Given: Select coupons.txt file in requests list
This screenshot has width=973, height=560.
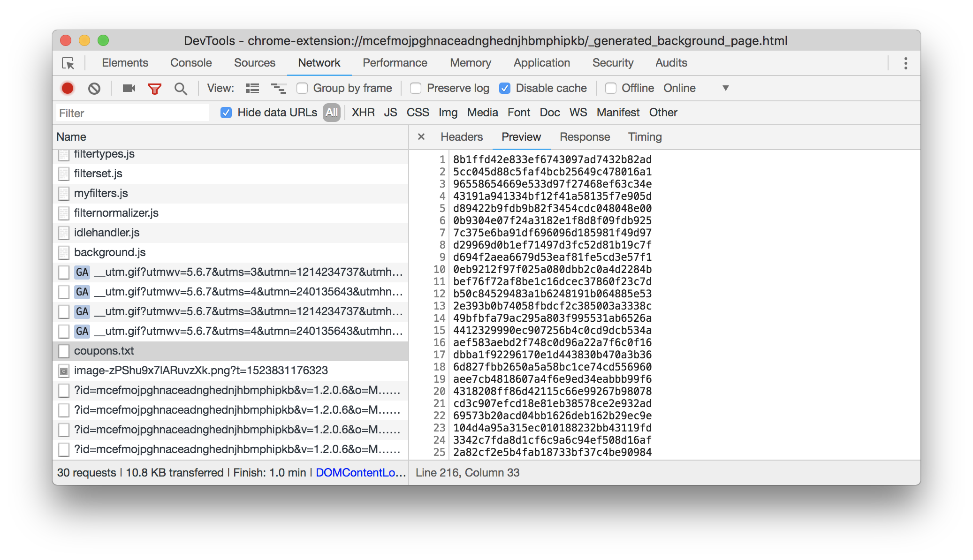Looking at the screenshot, I should tap(104, 351).
